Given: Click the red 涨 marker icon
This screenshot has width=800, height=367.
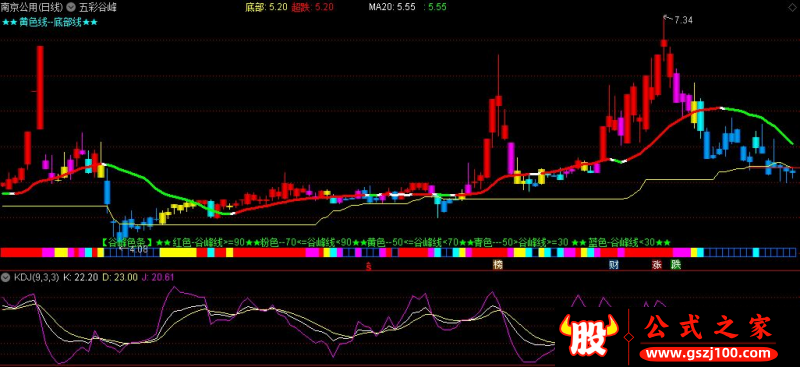Looking at the screenshot, I should coord(657,264).
